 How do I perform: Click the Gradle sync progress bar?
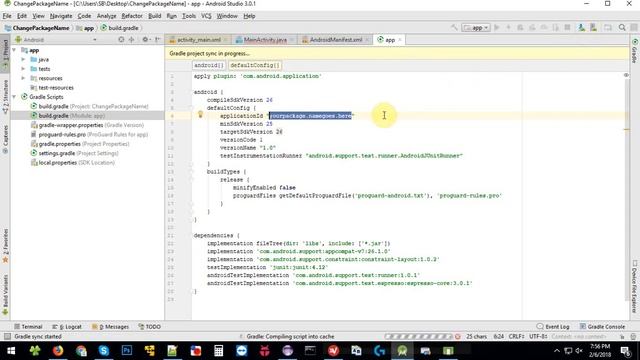point(418,337)
